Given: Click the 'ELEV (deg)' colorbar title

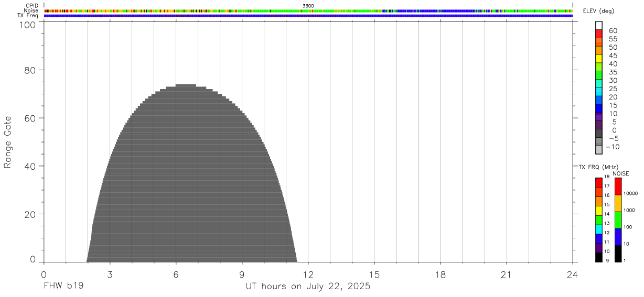Looking at the screenshot, I should [x=598, y=12].
